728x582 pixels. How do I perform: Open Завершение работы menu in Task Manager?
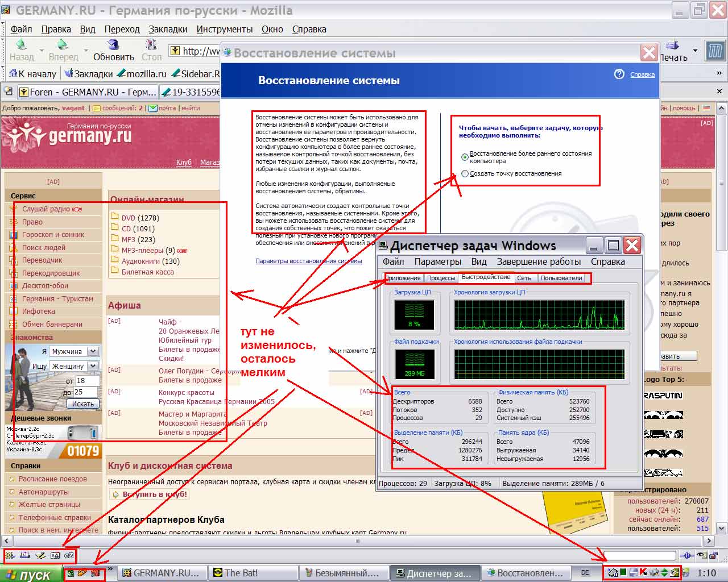point(539,261)
